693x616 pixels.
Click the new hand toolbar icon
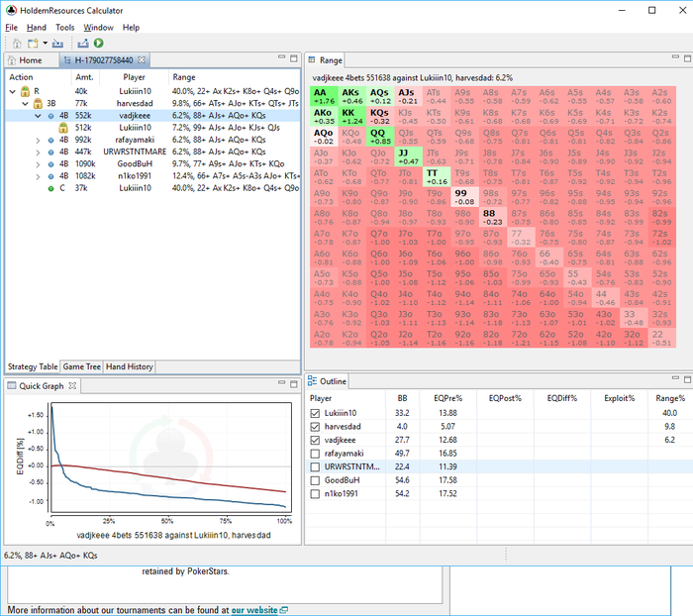(x=33, y=44)
